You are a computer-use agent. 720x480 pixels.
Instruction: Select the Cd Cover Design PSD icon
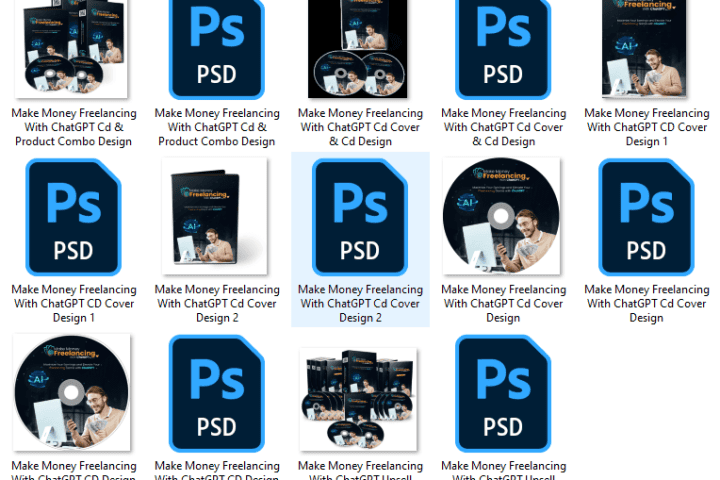[647, 217]
